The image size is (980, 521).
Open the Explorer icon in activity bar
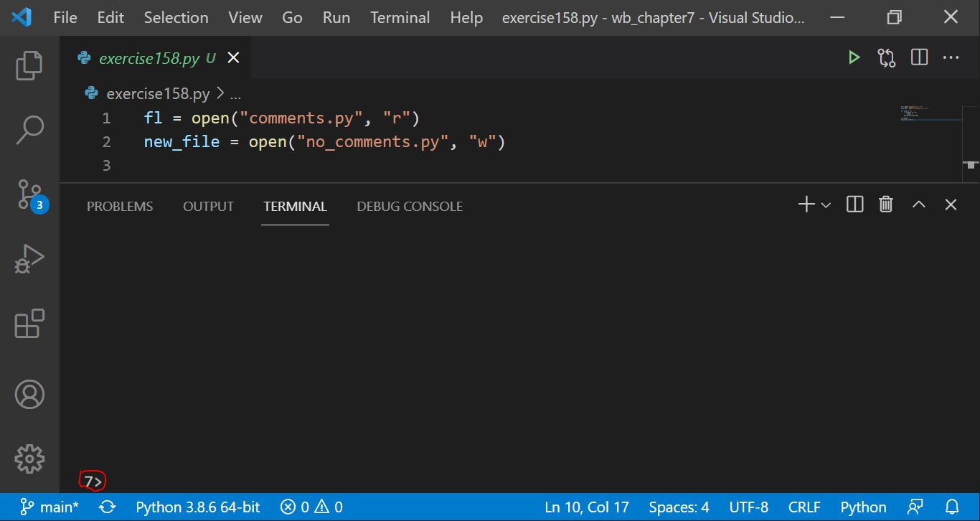click(x=29, y=65)
